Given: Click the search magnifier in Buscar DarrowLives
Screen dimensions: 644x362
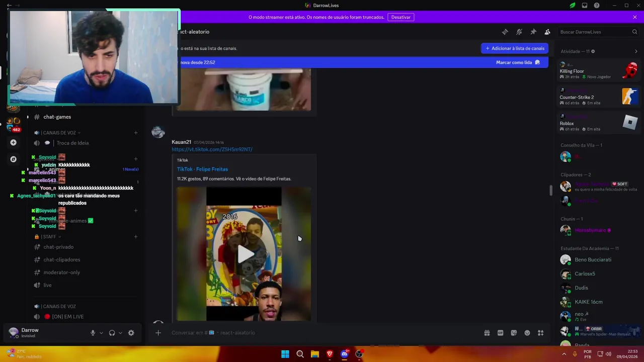Looking at the screenshot, I should click(x=634, y=32).
